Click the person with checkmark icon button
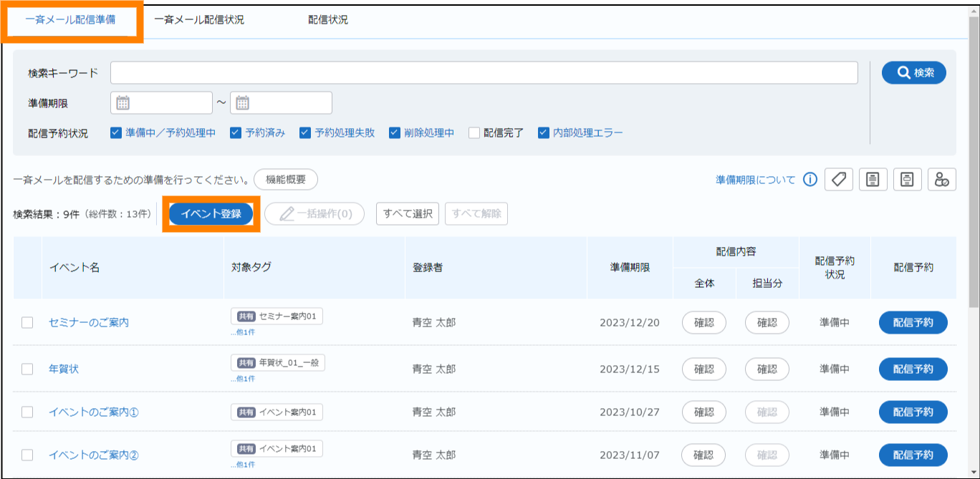Image resolution: width=980 pixels, height=479 pixels. pos(942,180)
